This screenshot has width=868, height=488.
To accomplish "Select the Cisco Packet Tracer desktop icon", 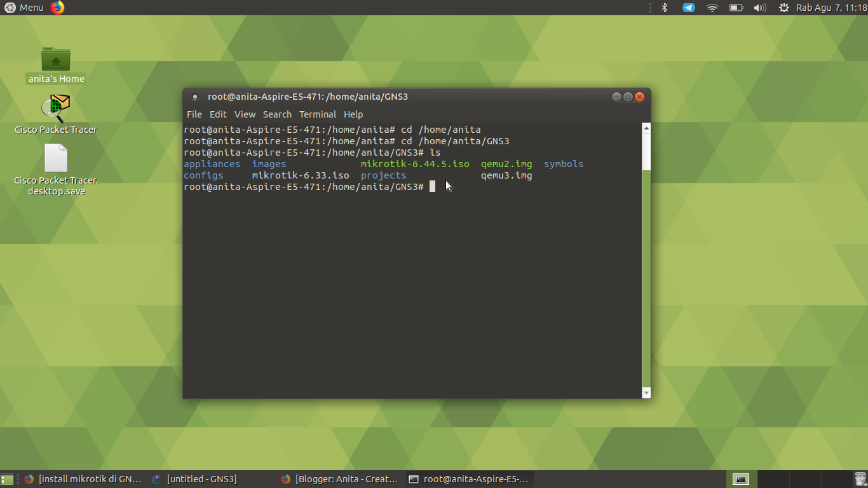I will pos(56,114).
